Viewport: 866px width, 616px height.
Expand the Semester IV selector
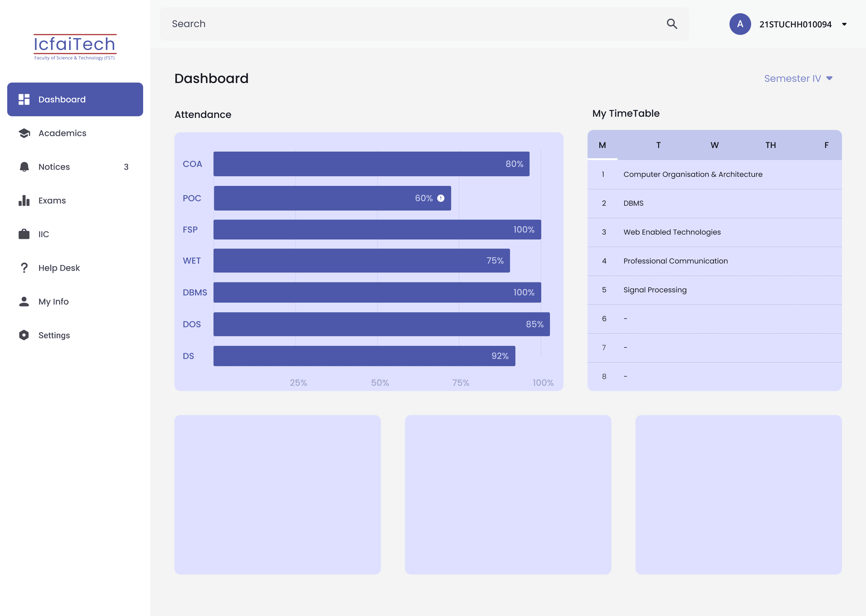[x=798, y=79]
